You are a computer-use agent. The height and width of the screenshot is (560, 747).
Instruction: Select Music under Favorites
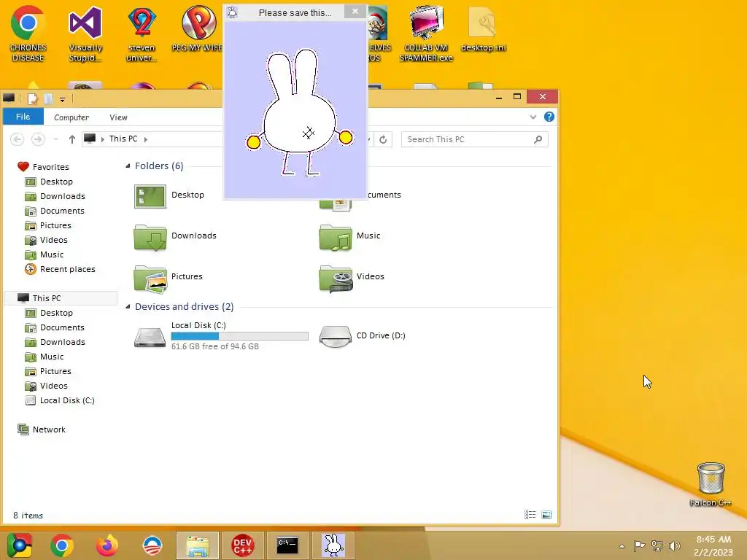[44, 254]
